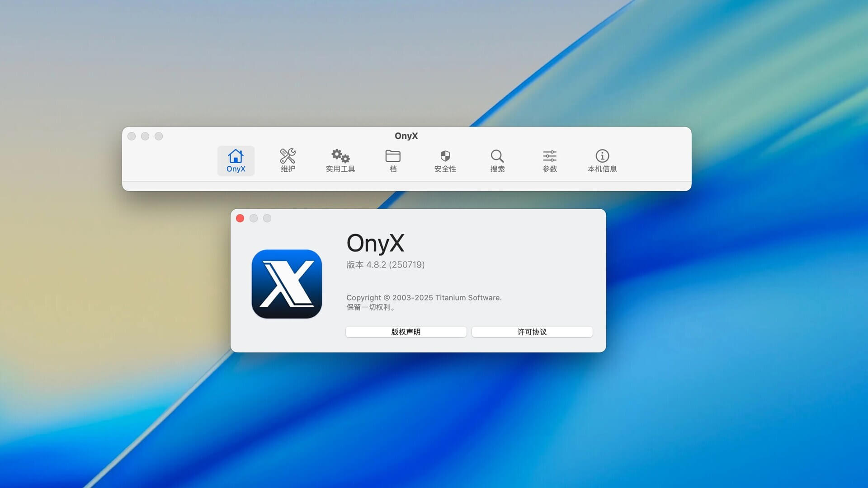Open the 参数 sliders icon
The width and height of the screenshot is (868, 488).
[550, 161]
